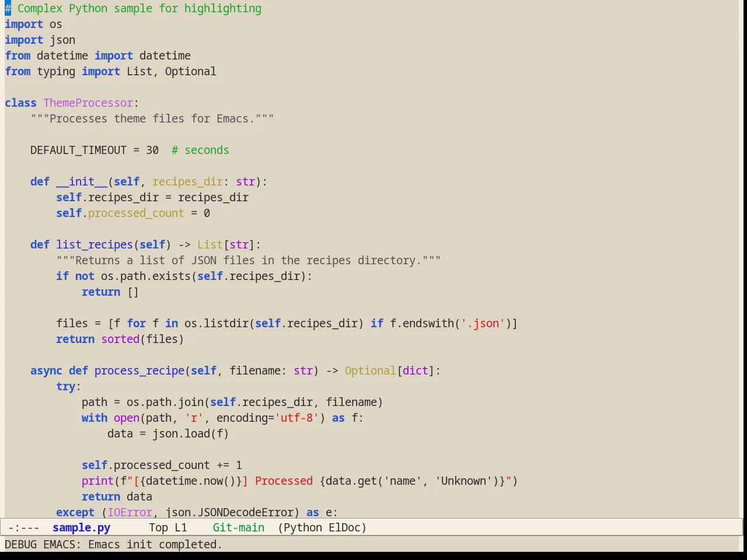The height and width of the screenshot is (560, 747).
Task: Click the 'open' builtin call
Action: (127, 418)
